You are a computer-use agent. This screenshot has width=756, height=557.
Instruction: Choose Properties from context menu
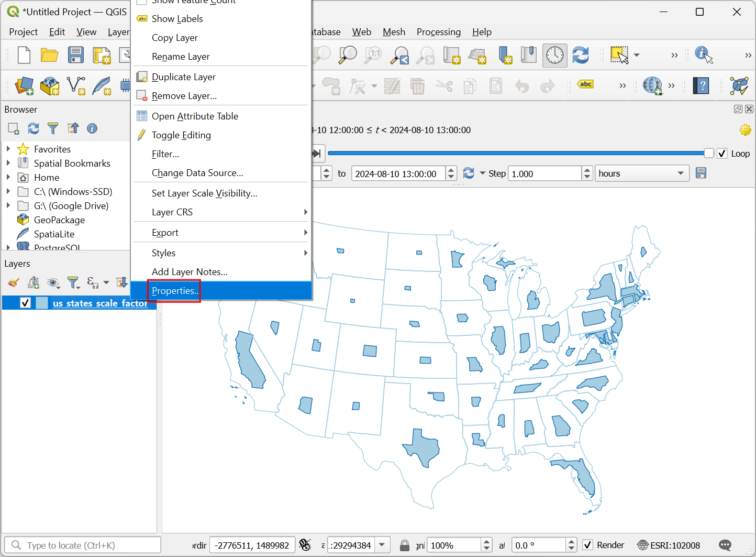174,291
